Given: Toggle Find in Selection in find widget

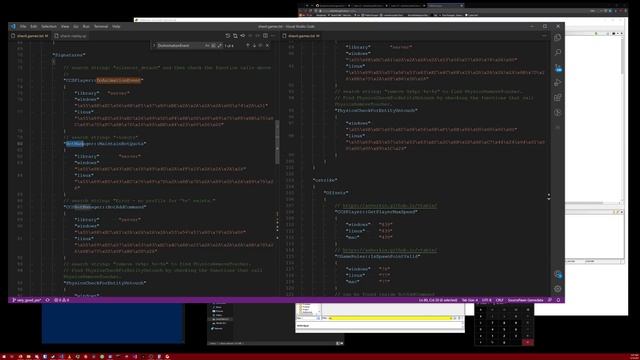Looking at the screenshot, I should [x=260, y=46].
